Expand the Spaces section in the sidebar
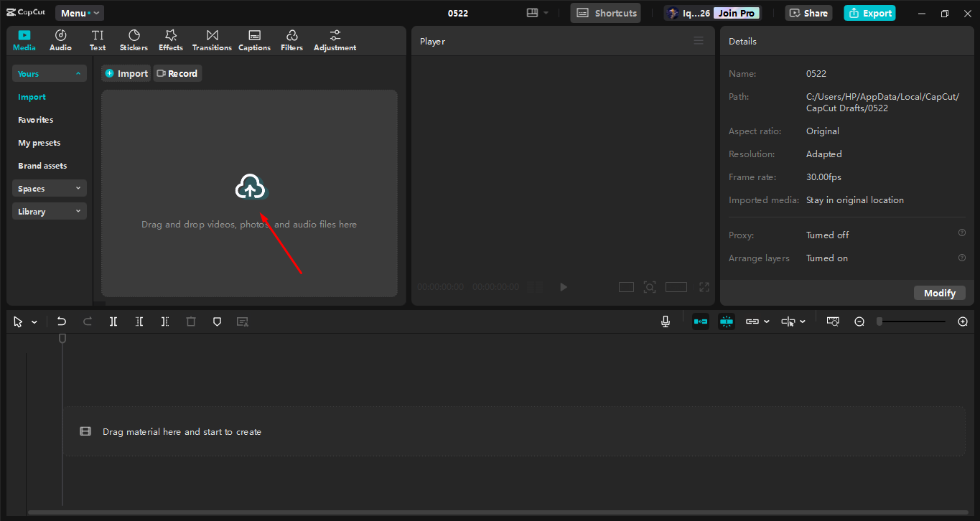 point(49,188)
